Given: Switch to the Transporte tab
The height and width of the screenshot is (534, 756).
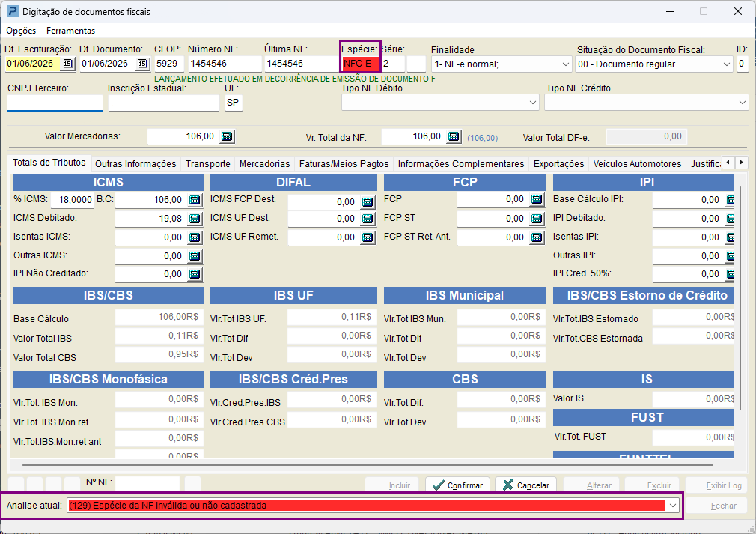Looking at the screenshot, I should 208,164.
